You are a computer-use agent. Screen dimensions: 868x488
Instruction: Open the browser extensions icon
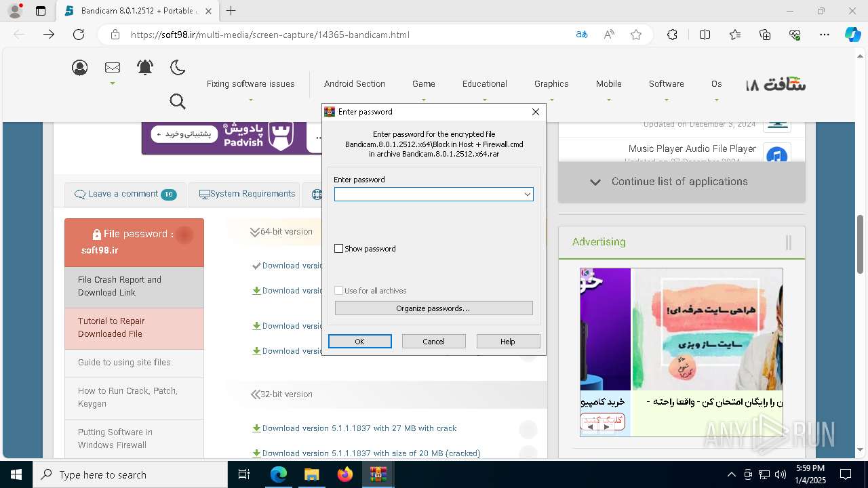coord(672,35)
